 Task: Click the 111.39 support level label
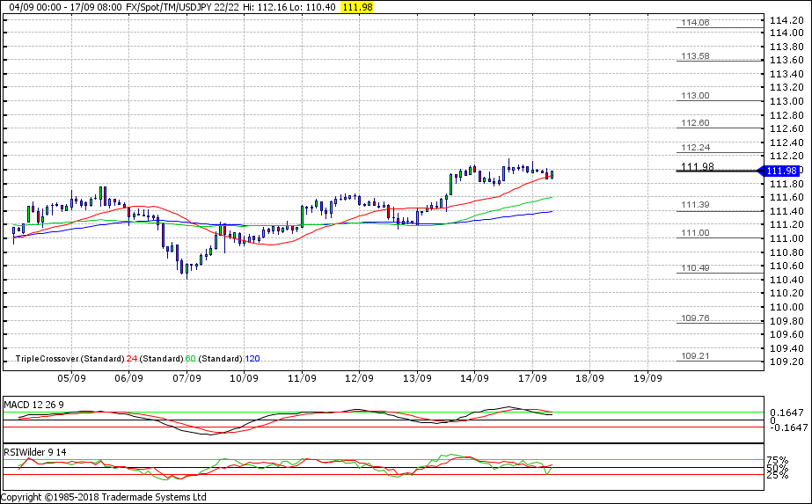[696, 205]
